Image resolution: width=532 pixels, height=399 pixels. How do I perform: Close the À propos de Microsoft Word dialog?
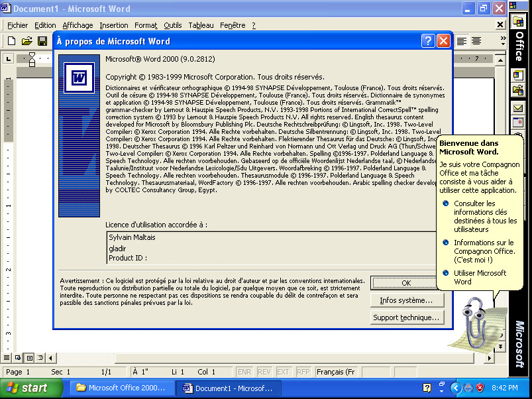[x=443, y=41]
